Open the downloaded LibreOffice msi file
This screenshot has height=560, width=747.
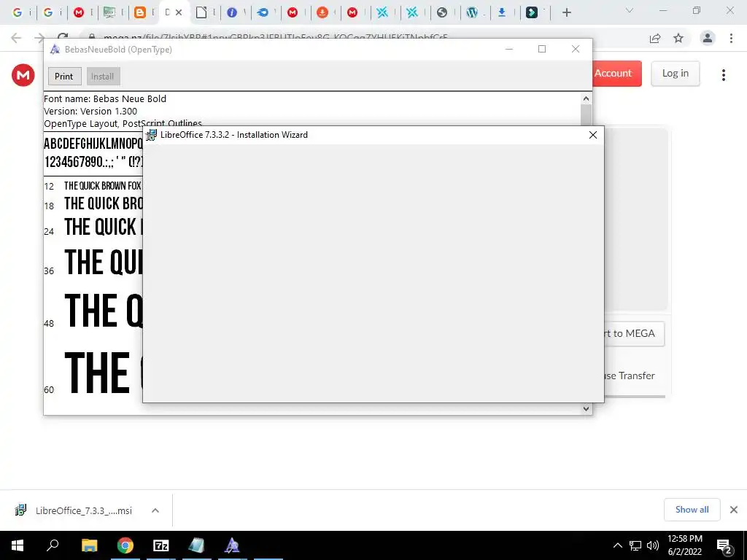click(74, 510)
